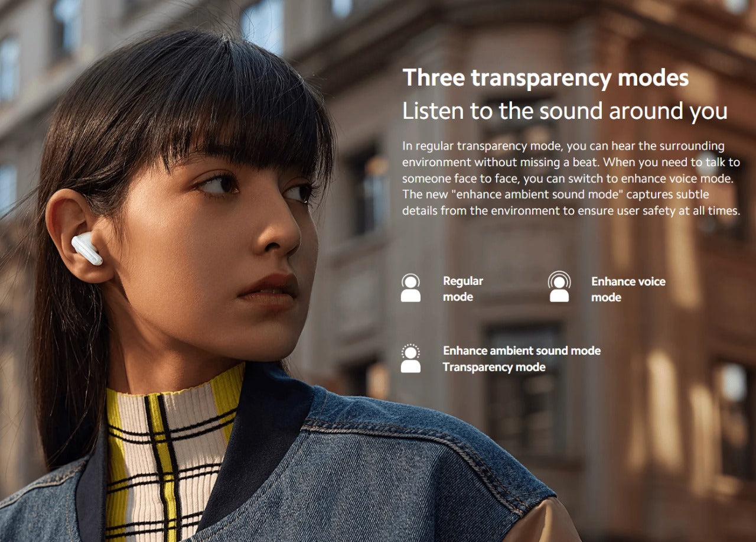Select the "Enhance voice mode" label
This screenshot has height=542, width=756.
pos(628,289)
